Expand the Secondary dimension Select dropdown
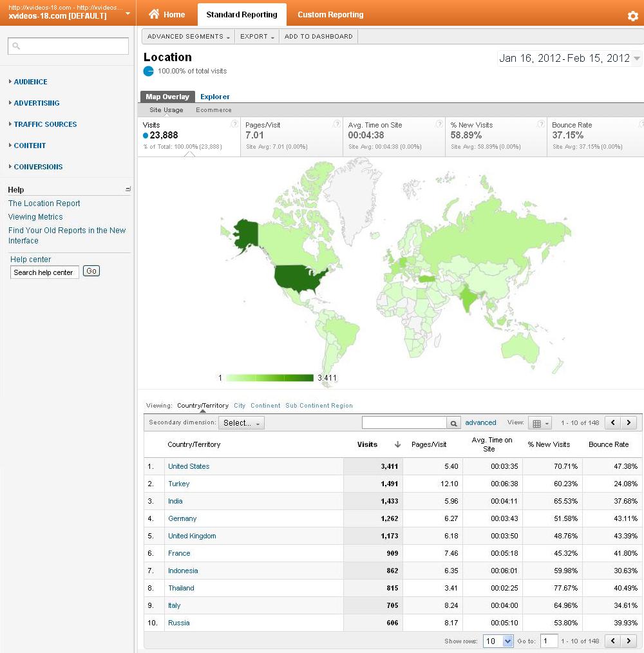Viewport: 644px width, 653px height. [x=241, y=423]
